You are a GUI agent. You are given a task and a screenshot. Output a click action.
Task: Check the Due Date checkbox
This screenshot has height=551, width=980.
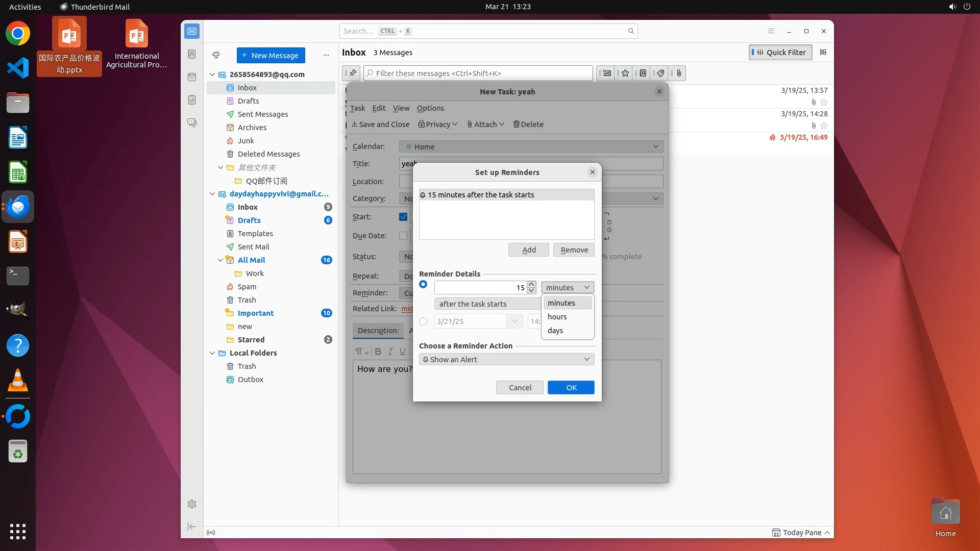point(403,236)
